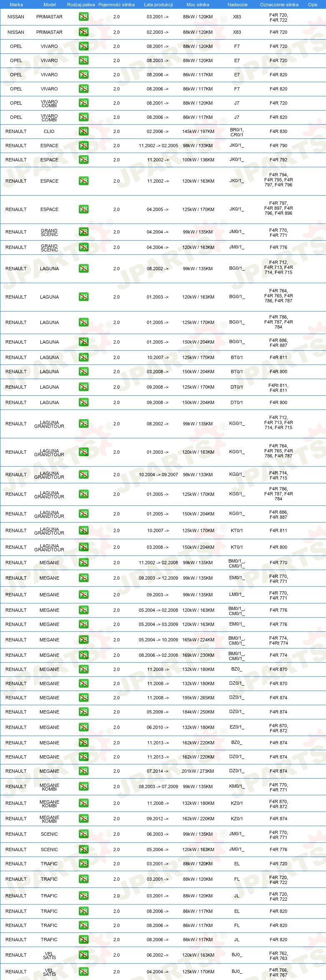The width and height of the screenshot is (326, 980).
Task: Select engine code cell F4R 762, F4R 763
Action: [x=278, y=956]
